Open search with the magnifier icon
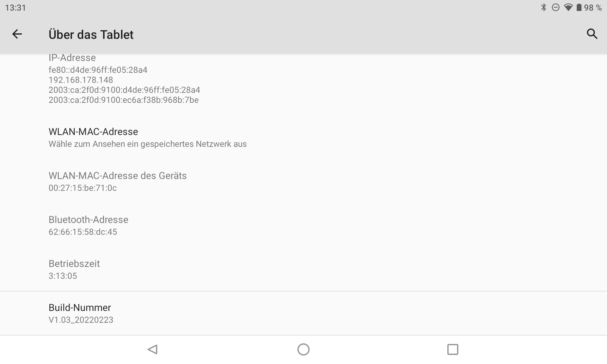 (592, 34)
